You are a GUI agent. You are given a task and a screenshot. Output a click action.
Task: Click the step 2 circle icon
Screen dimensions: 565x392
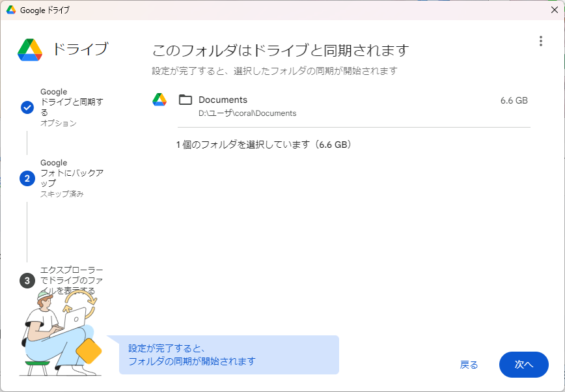click(x=27, y=178)
